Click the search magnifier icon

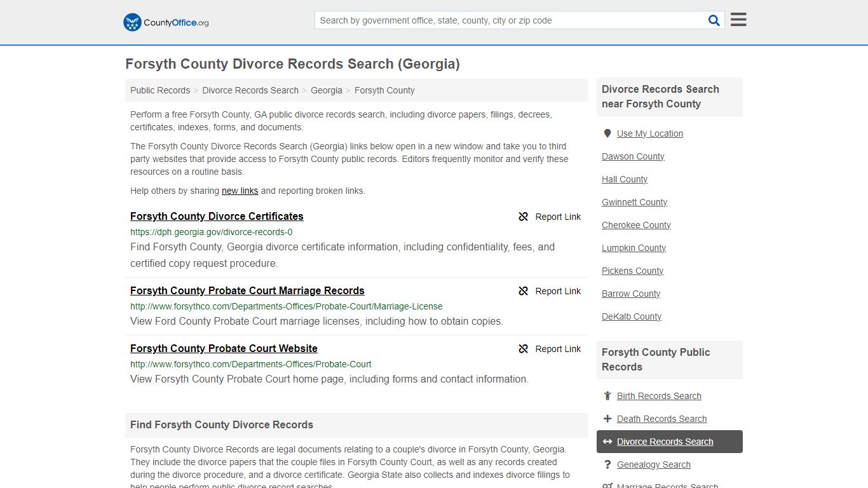click(x=714, y=20)
